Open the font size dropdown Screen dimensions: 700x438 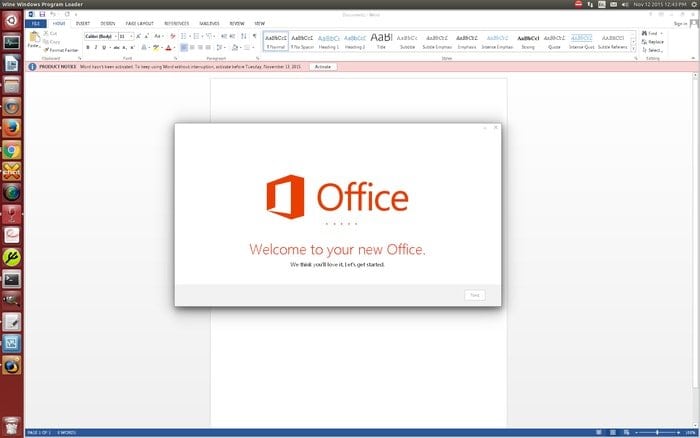coord(131,36)
